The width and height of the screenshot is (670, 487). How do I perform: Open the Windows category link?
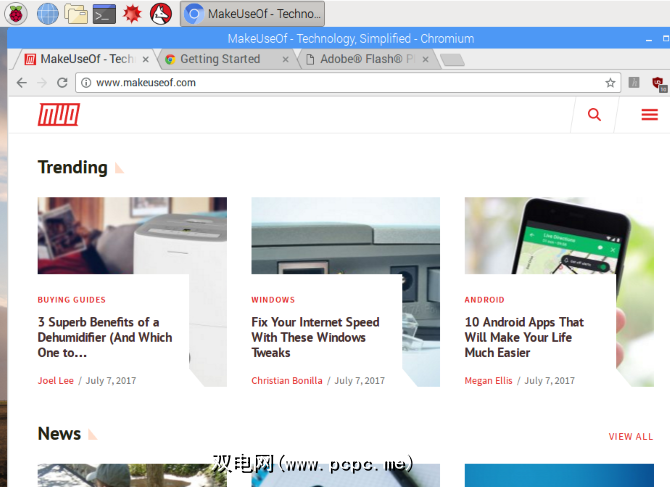tap(273, 300)
